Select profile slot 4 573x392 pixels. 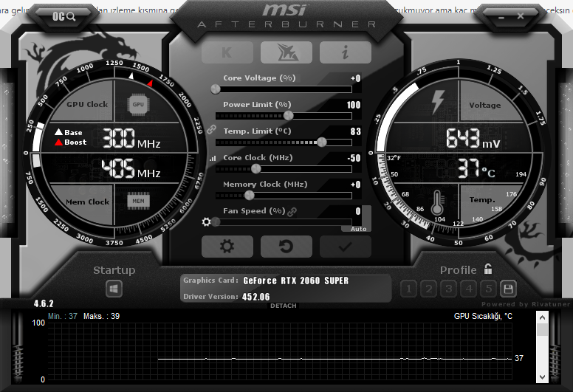pyautogui.click(x=469, y=289)
